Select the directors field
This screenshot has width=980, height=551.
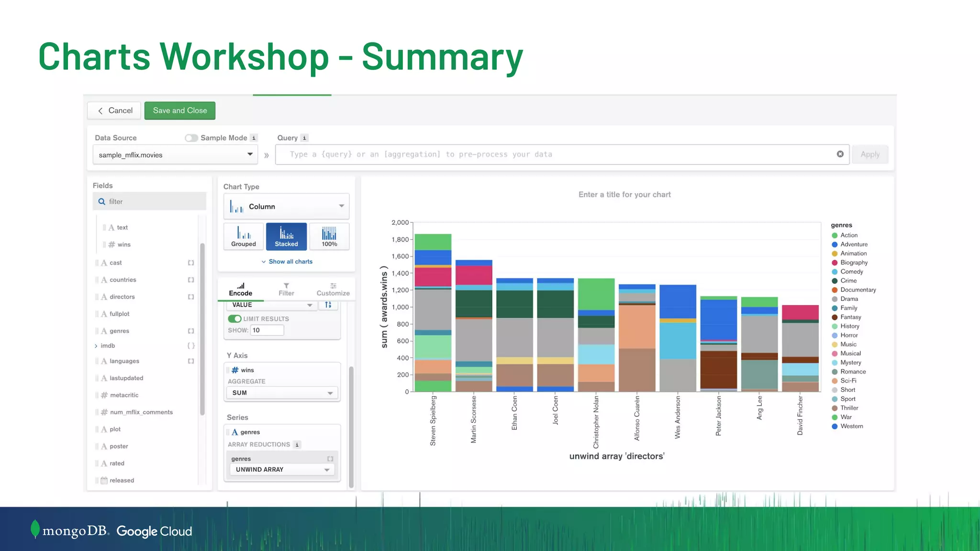click(x=122, y=297)
